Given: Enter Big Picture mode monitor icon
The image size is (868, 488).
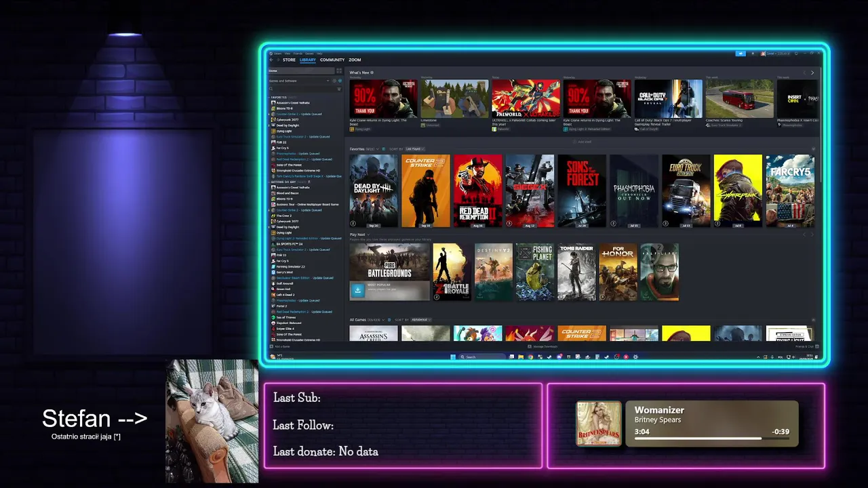Looking at the screenshot, I should 796,53.
